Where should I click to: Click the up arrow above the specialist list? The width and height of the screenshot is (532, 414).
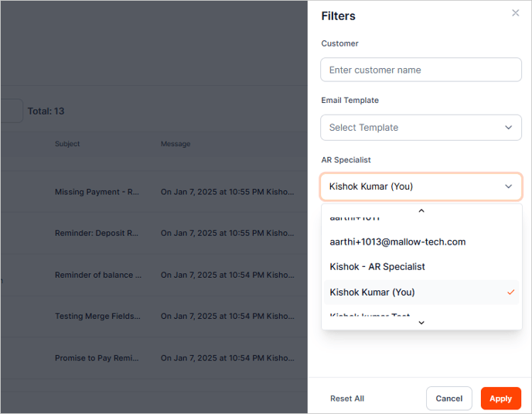[421, 210]
